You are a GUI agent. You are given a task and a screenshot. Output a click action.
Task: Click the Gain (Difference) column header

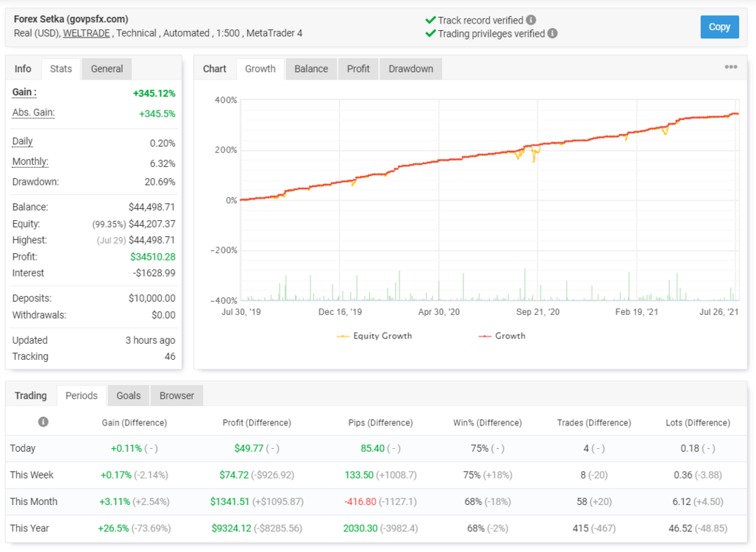(134, 422)
